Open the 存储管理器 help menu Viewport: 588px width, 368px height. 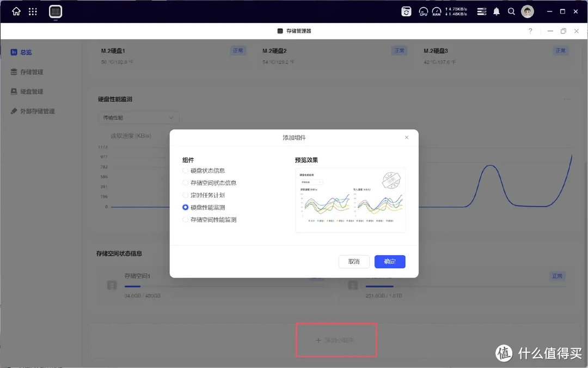530,31
